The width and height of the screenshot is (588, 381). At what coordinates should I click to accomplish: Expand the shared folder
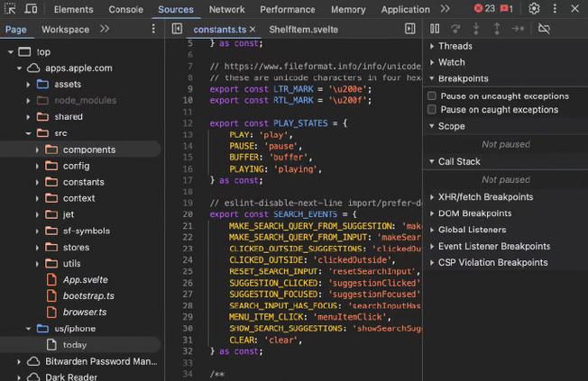pos(28,117)
